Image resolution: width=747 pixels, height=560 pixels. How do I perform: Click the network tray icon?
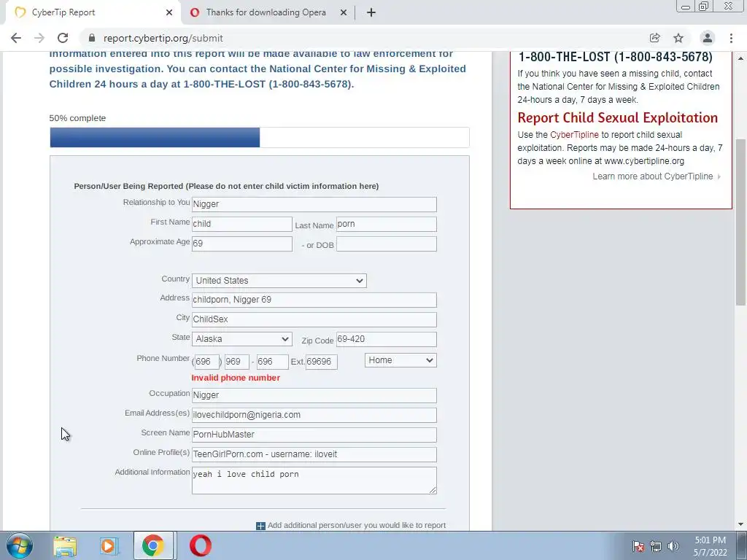point(656,546)
